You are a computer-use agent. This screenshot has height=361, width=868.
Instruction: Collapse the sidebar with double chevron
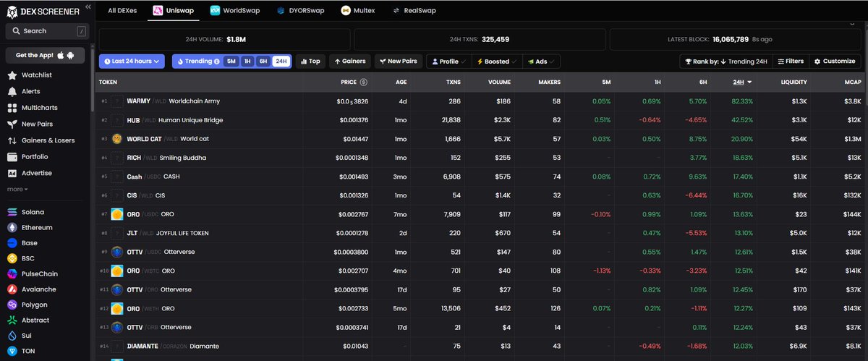tap(88, 7)
